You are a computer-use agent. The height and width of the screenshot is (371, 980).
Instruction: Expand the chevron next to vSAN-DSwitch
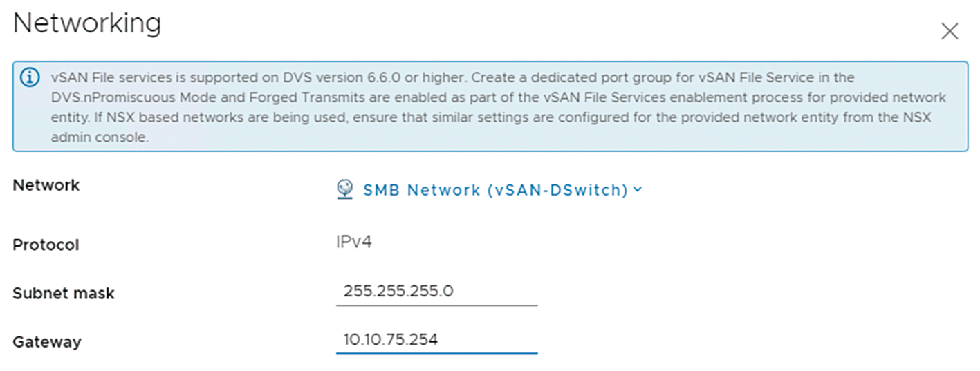pyautogui.click(x=638, y=189)
